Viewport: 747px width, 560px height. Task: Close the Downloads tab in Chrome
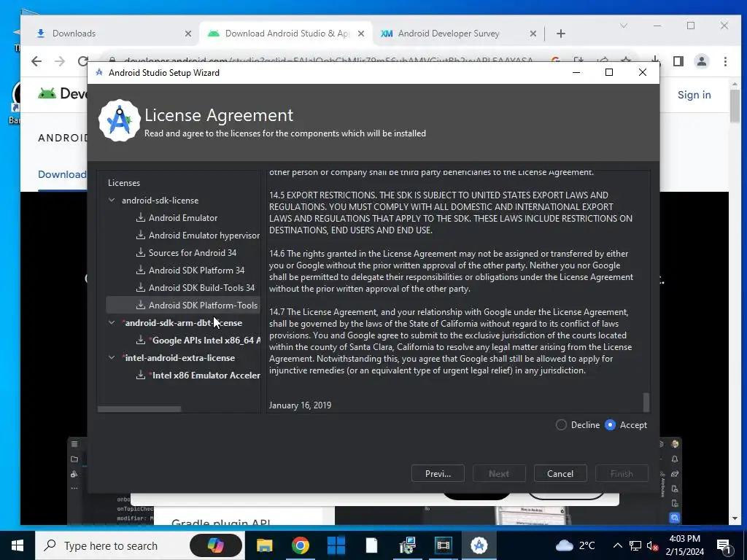coord(188,34)
